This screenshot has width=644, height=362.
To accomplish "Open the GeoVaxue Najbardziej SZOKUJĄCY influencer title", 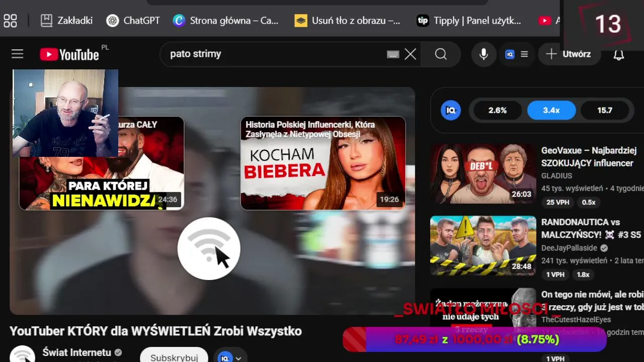I will tap(589, 156).
